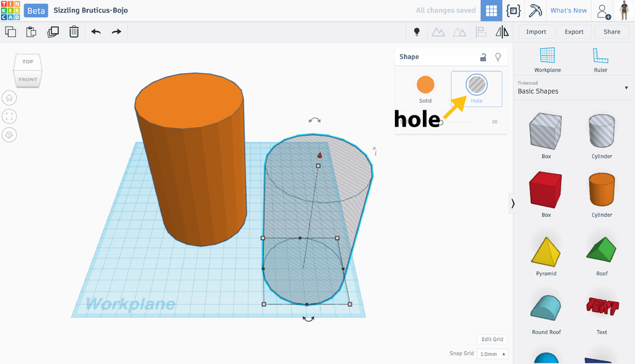
Task: Click the Import button
Action: point(536,32)
